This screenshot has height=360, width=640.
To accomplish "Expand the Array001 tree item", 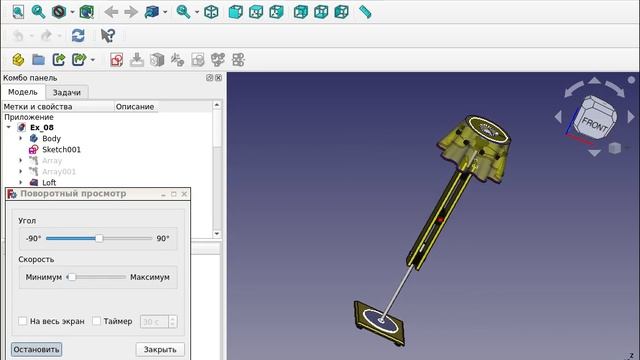I will 21,171.
